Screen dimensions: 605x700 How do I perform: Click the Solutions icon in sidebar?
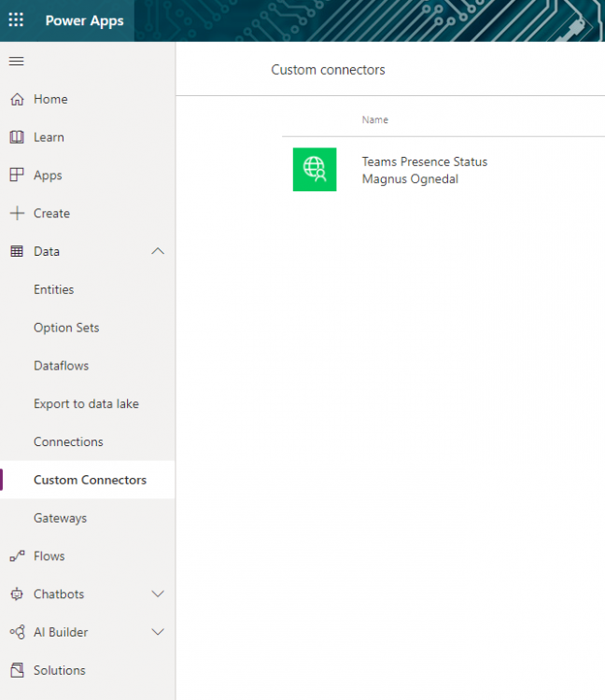[16, 670]
